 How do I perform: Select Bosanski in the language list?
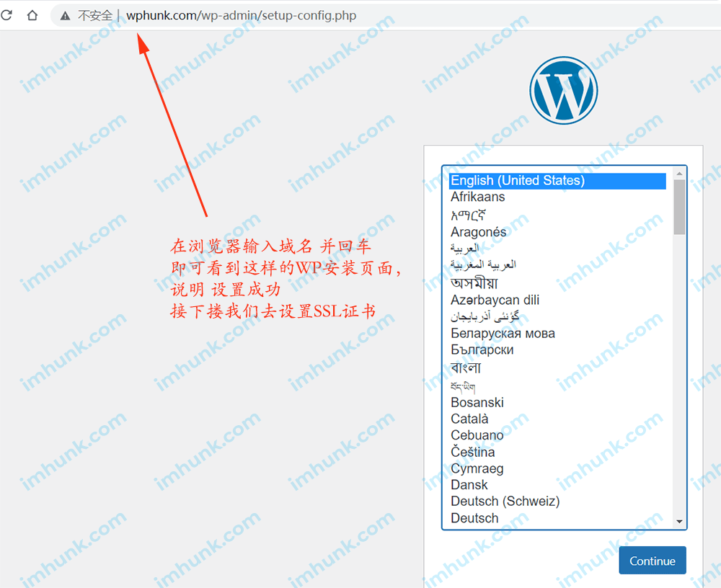[x=557, y=403]
